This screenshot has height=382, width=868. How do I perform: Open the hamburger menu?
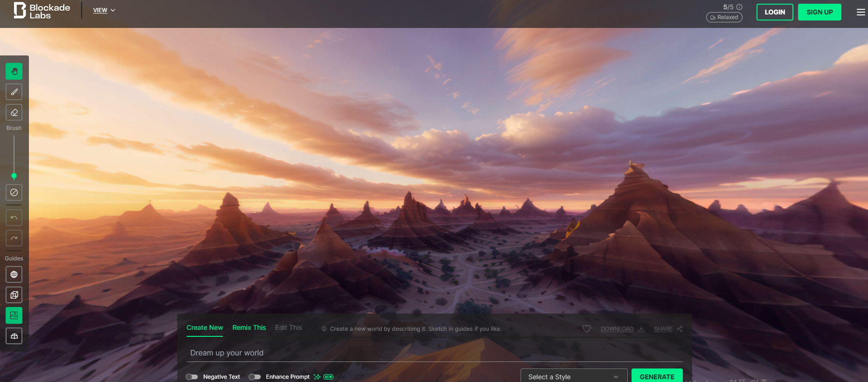861,12
